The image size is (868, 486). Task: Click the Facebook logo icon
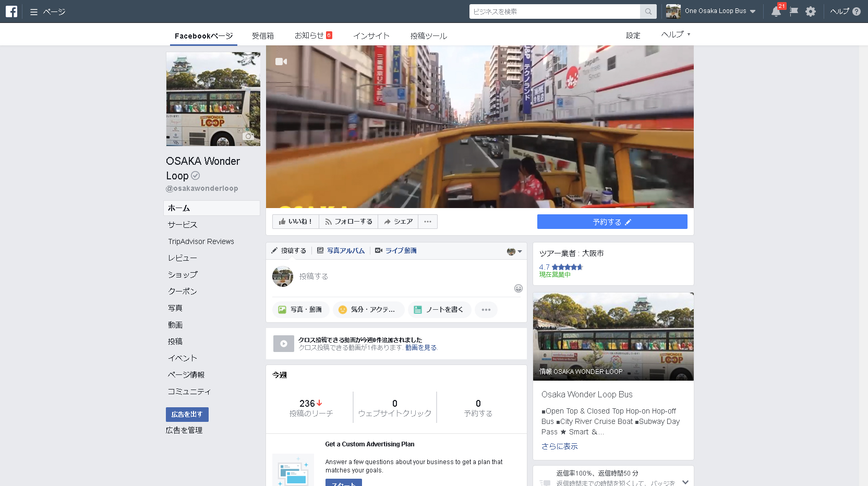point(11,11)
